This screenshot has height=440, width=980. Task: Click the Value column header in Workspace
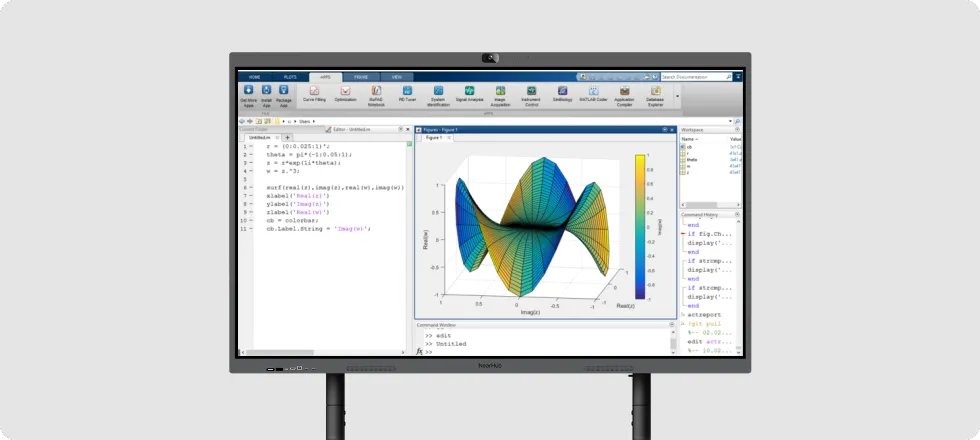point(736,139)
